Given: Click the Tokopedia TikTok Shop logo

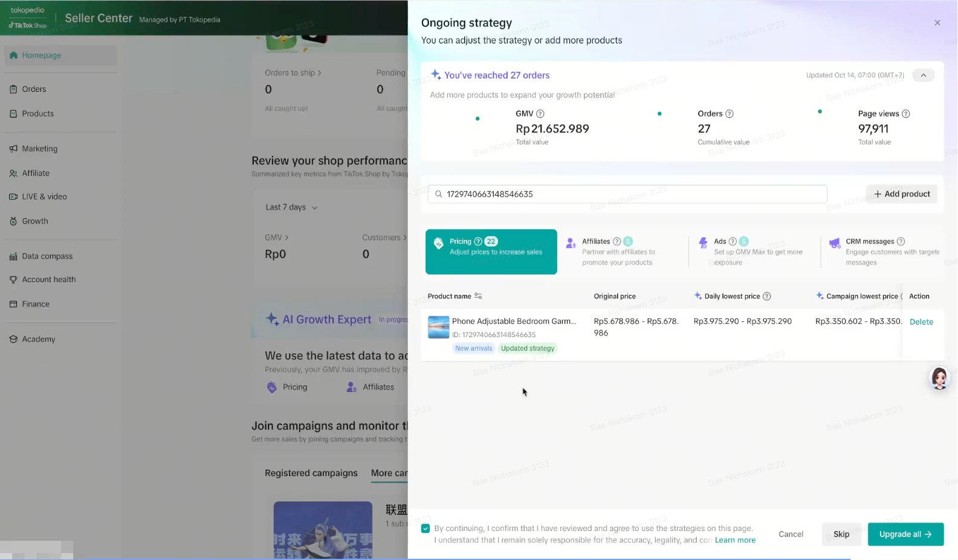Looking at the screenshot, I should point(28,18).
